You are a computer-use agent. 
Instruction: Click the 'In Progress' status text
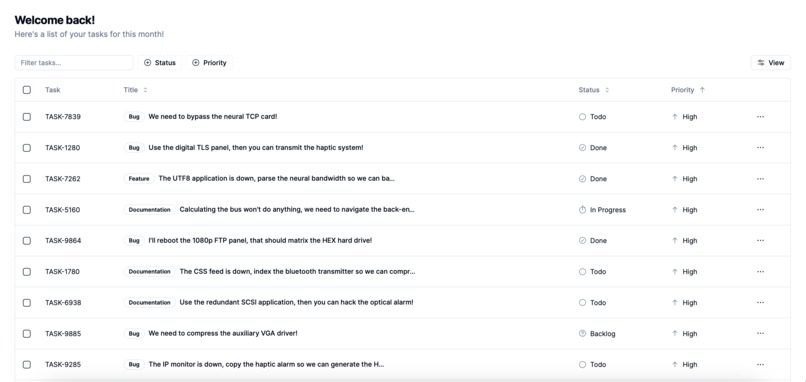(x=608, y=210)
